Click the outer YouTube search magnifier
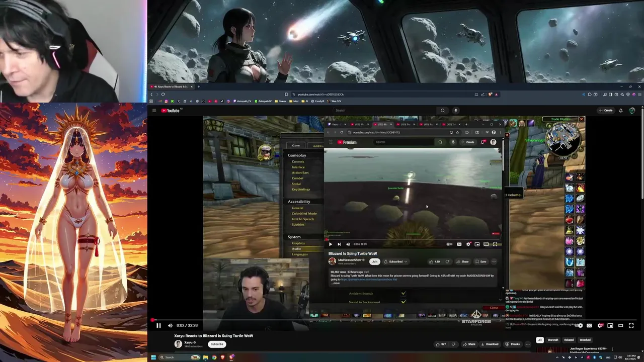 coord(443,111)
